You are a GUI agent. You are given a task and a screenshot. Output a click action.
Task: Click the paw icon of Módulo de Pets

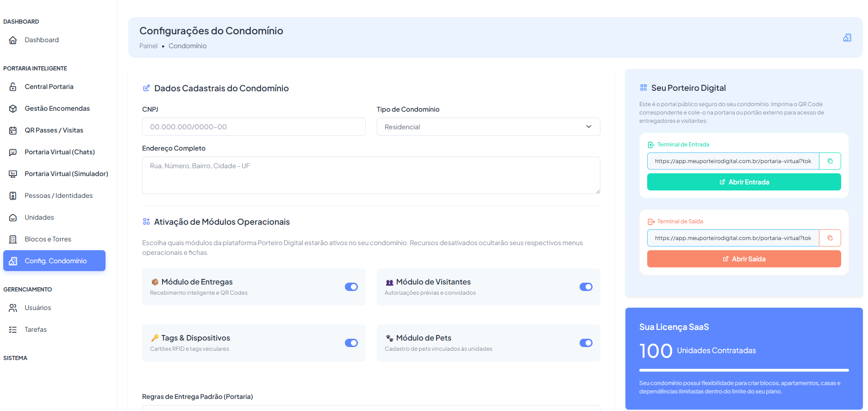(390, 338)
